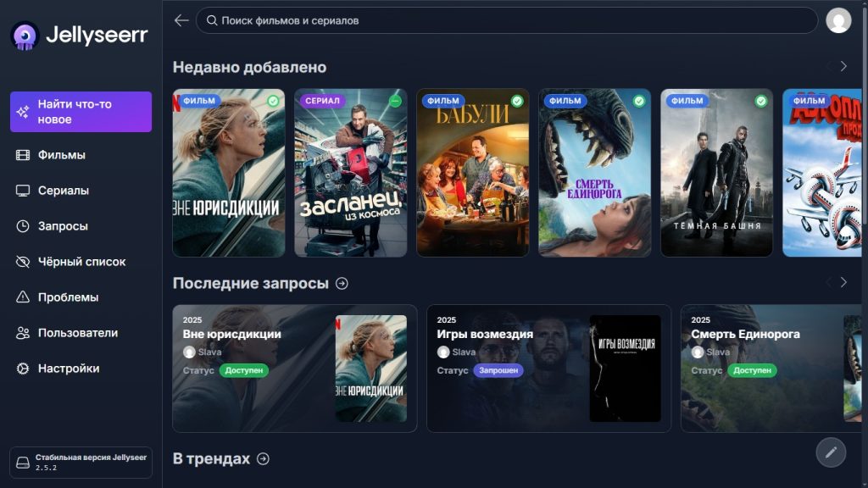The width and height of the screenshot is (868, 488).
Task: Open Засланец из космоса series poster
Action: [350, 173]
